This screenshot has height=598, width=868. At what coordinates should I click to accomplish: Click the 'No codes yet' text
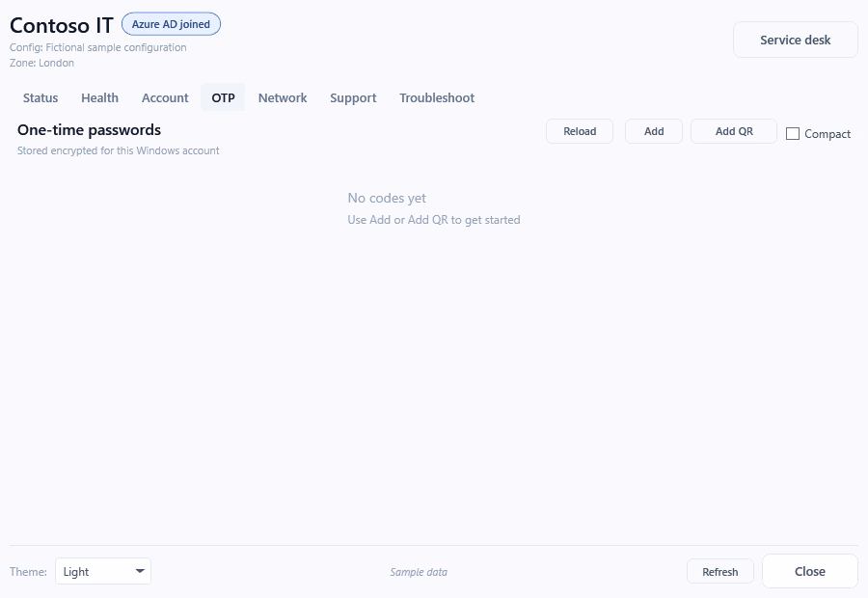387,199
